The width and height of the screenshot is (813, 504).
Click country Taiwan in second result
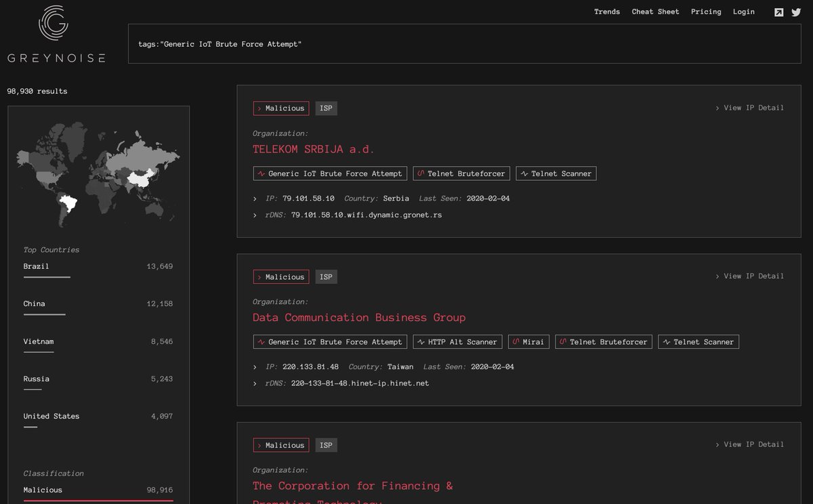point(400,367)
